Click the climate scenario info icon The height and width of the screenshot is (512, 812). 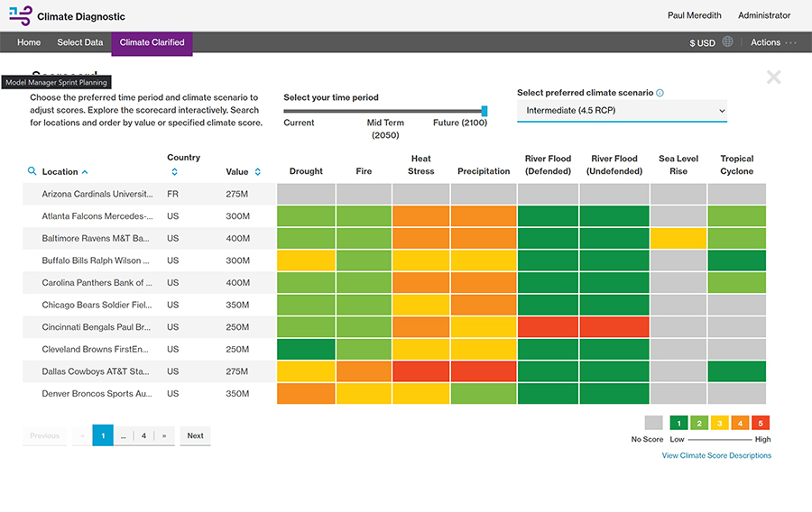coord(660,93)
